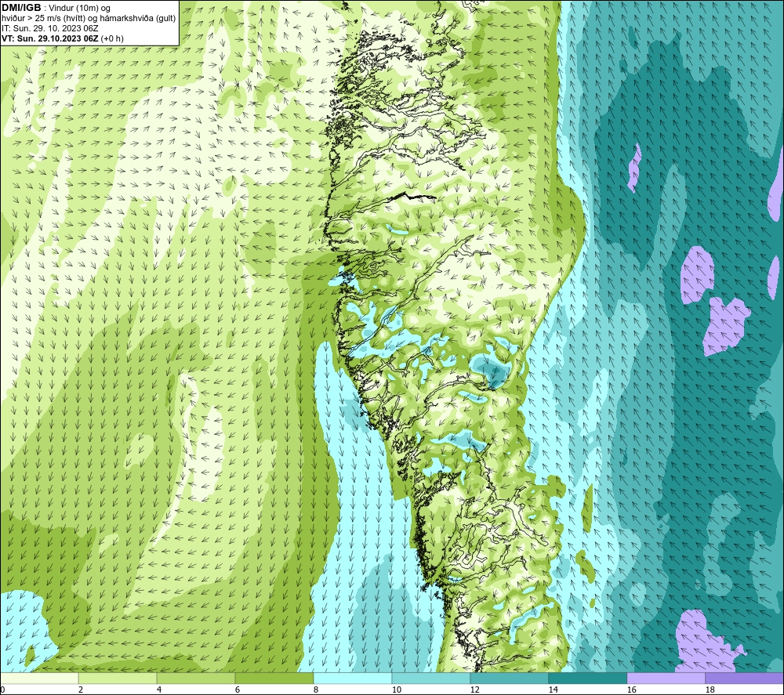Click the 6–8 m/s olive green swatch

click(x=274, y=678)
